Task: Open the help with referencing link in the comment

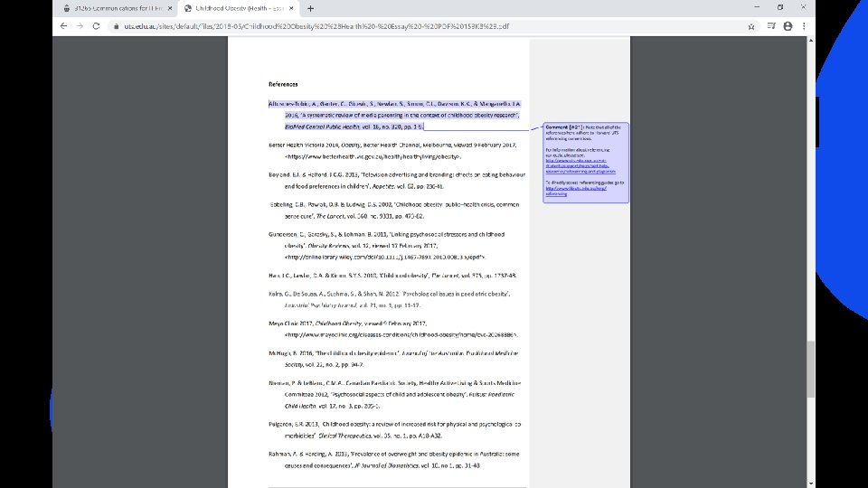Action: (580, 166)
